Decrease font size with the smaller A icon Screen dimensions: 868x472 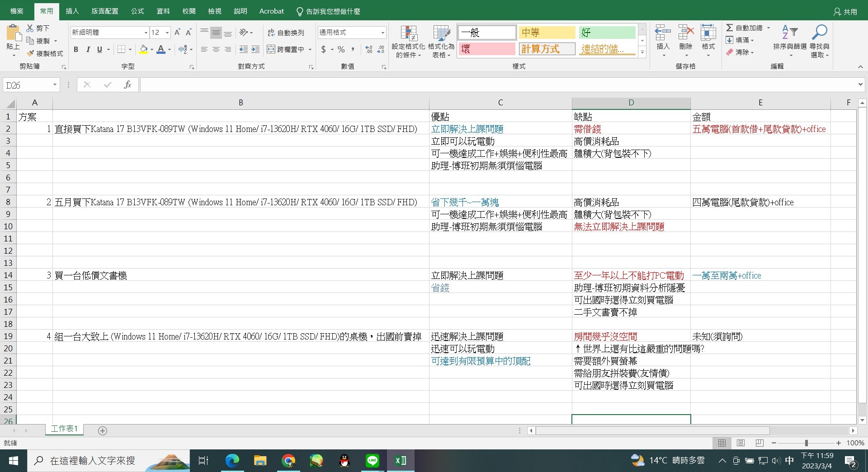(x=189, y=32)
